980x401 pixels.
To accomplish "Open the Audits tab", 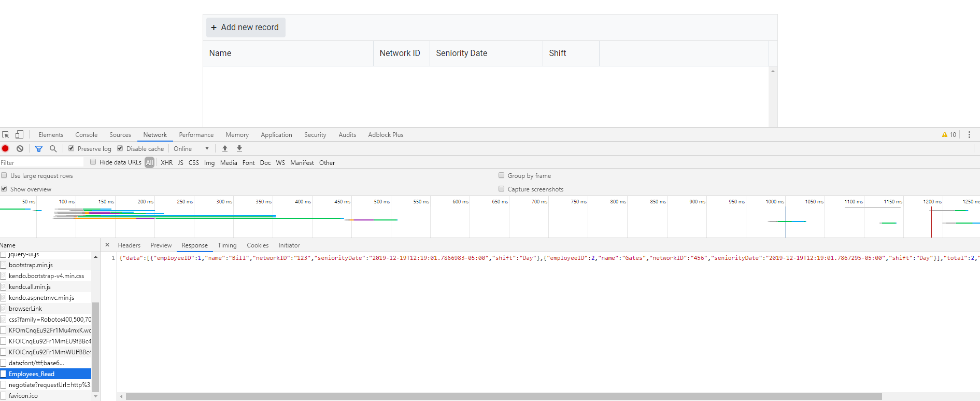I will coord(347,135).
